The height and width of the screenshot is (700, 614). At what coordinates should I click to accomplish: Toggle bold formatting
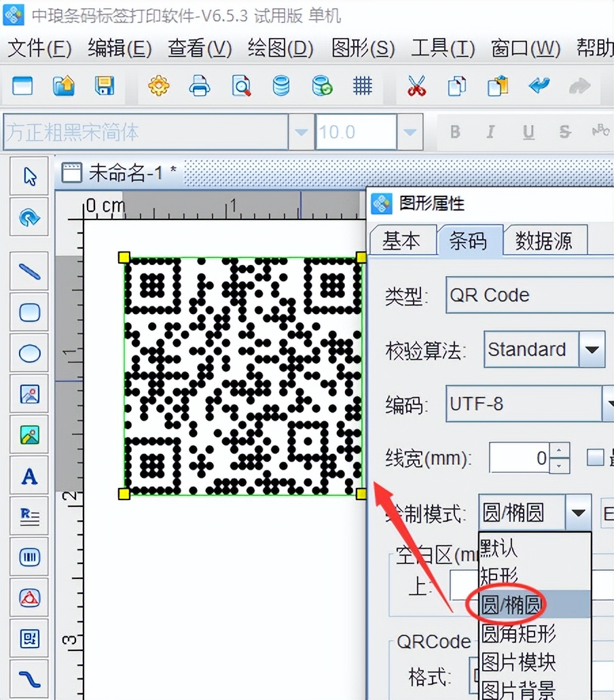[x=455, y=132]
